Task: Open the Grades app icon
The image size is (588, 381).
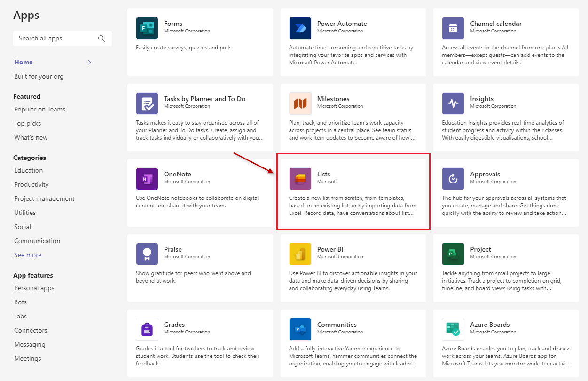Action: [147, 329]
